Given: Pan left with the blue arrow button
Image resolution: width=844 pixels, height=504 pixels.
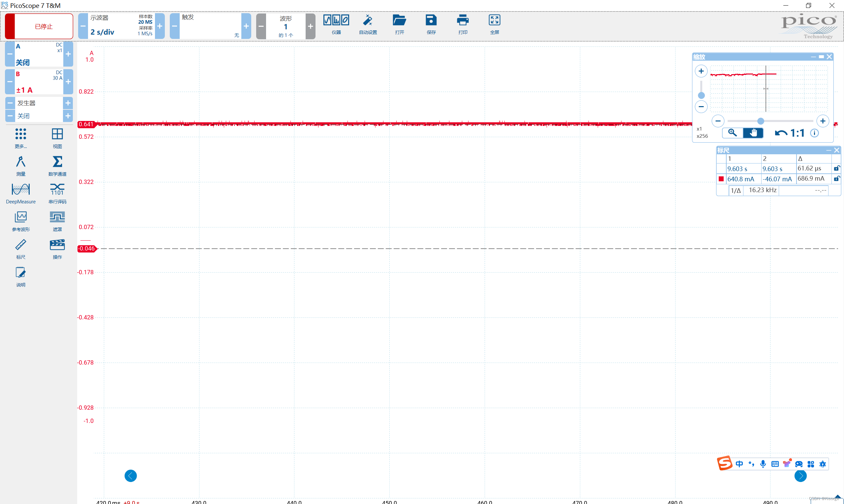Looking at the screenshot, I should tap(131, 476).
